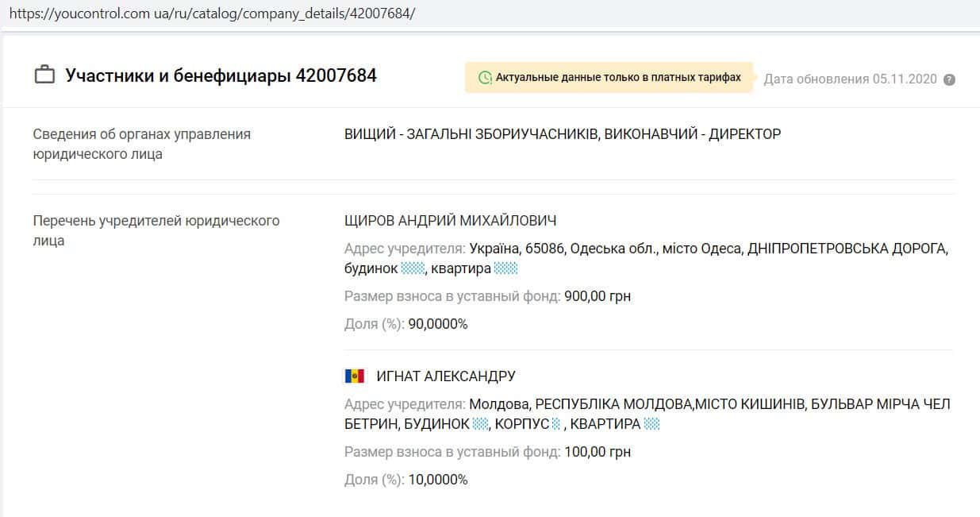Click the 900,00 грн contribution amount
Viewport: 980px width, 517px height.
click(598, 296)
